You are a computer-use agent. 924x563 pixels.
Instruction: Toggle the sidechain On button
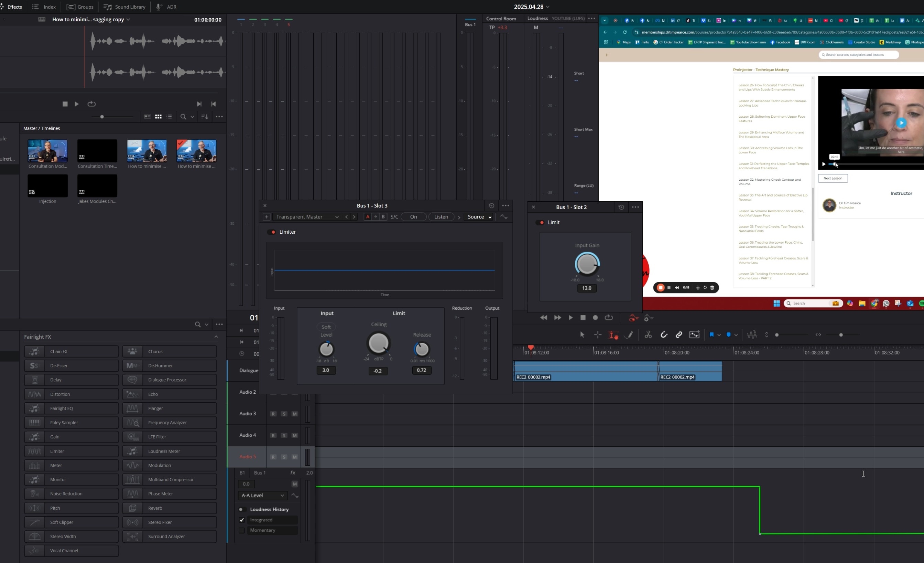414,217
